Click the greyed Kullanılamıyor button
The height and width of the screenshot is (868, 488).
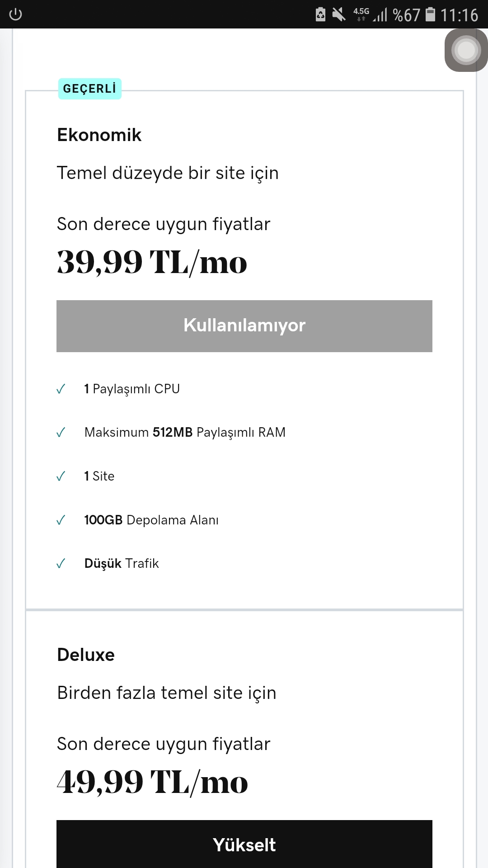pyautogui.click(x=244, y=326)
